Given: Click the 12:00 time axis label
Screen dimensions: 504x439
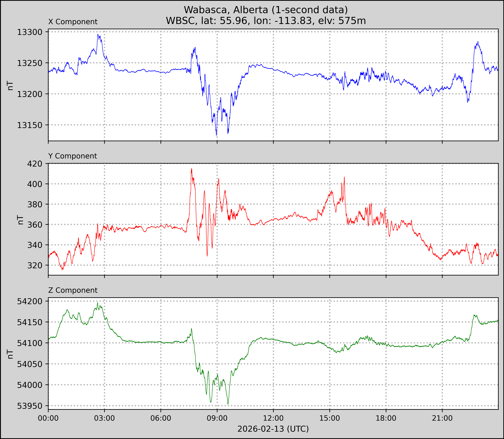Looking at the screenshot, I should (273, 418).
